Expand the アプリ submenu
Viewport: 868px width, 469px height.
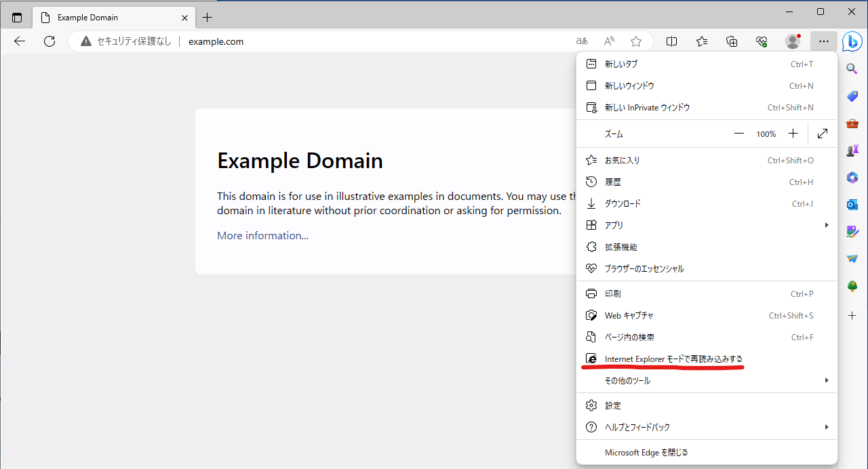707,225
